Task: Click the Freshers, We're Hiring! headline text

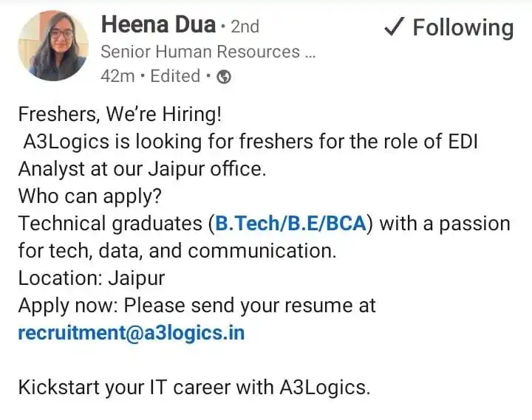Action: (x=120, y=114)
